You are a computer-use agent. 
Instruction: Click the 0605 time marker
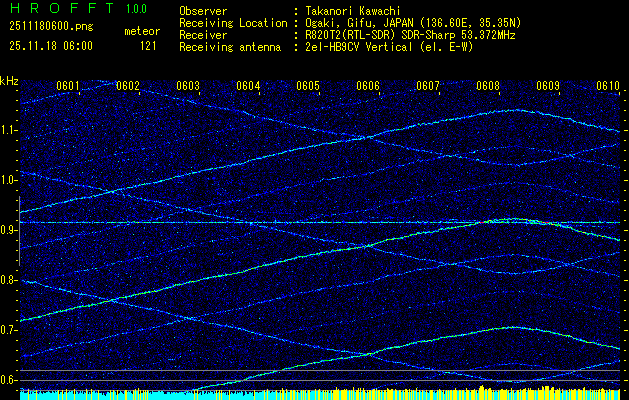pos(308,85)
